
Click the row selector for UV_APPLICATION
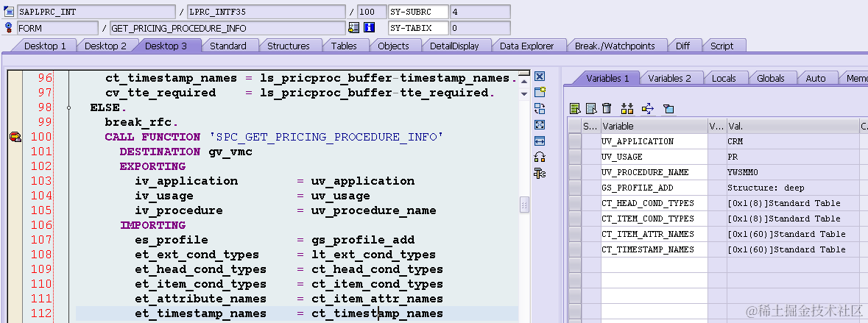point(574,141)
